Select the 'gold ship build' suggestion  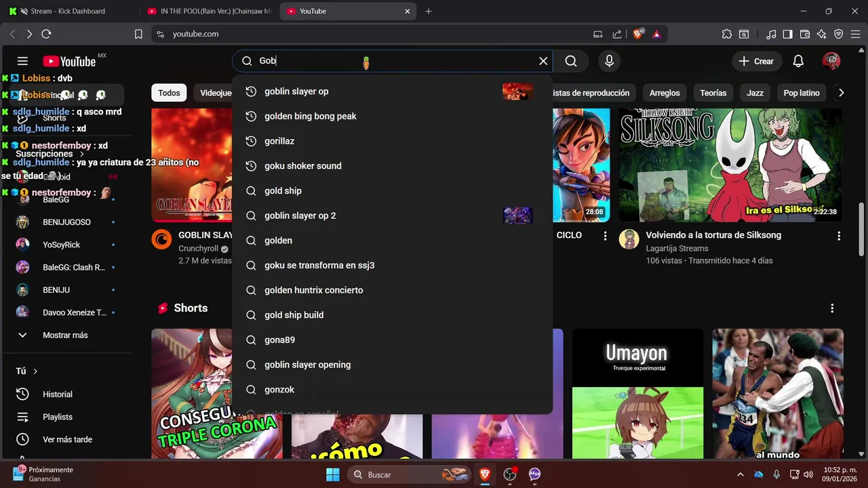[392, 315]
